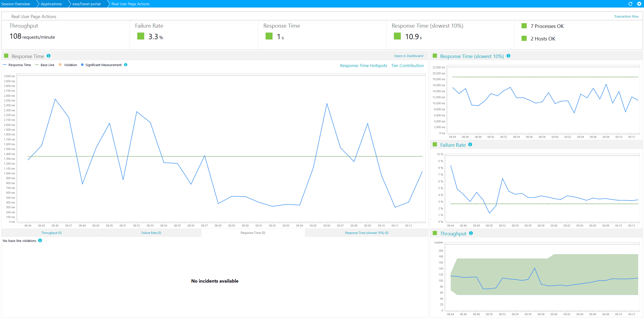Screen dimensions: 644x318
Task: Click green status square beside Response Time 1 s
Action: coord(269,36)
